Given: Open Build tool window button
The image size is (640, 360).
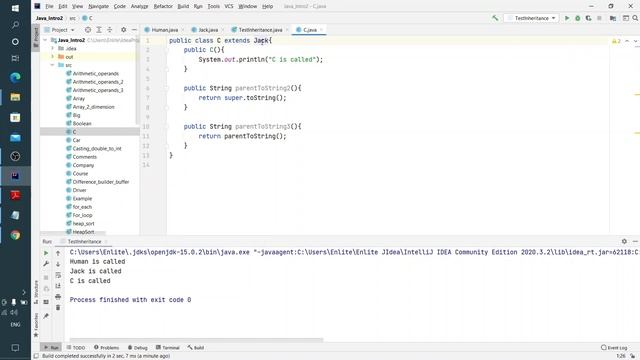Looking at the screenshot, I should coord(196,347).
